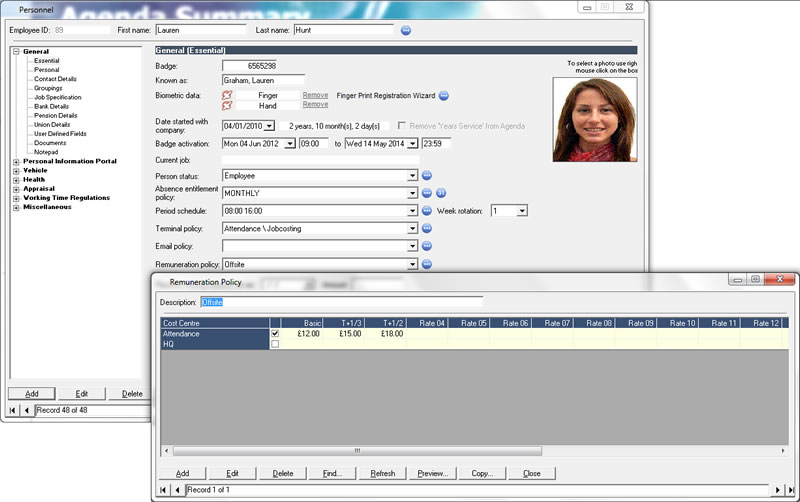Open the Finger Print Registration Wizard icon

[444, 95]
